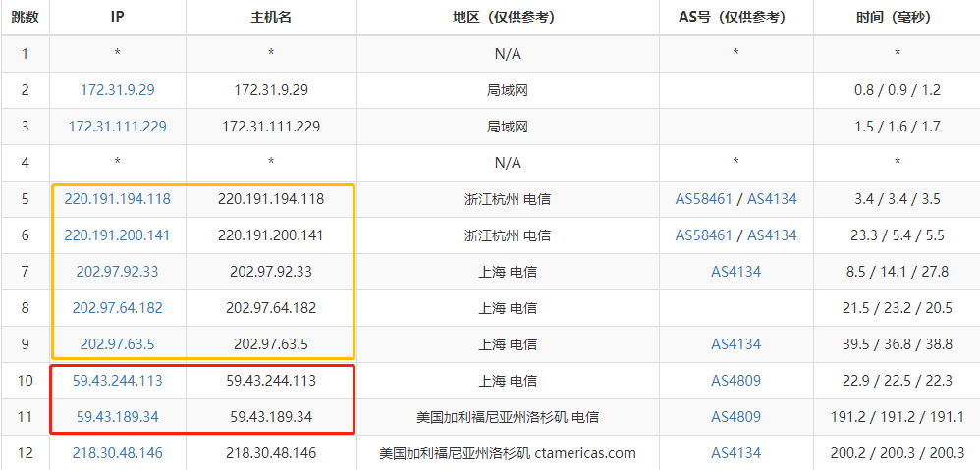Viewport: 980px width, 470px height.
Task: Open the 59.43.189.34 IP link
Action: [117, 417]
